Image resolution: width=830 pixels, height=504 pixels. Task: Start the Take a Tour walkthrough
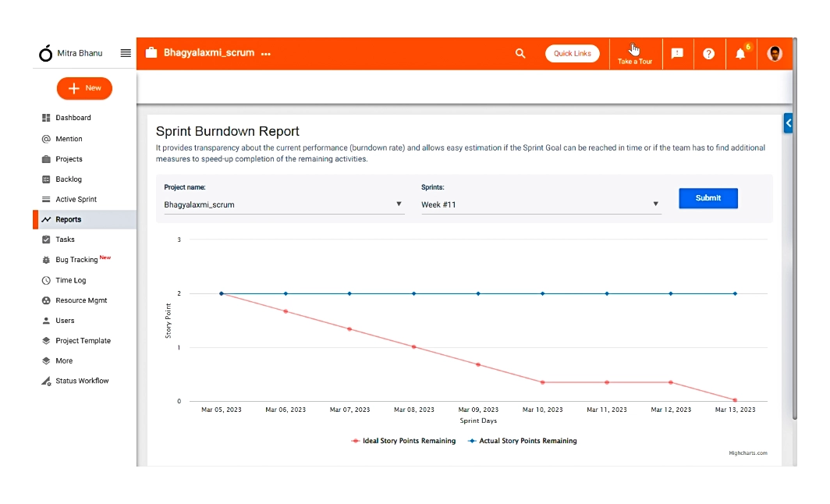(x=634, y=53)
